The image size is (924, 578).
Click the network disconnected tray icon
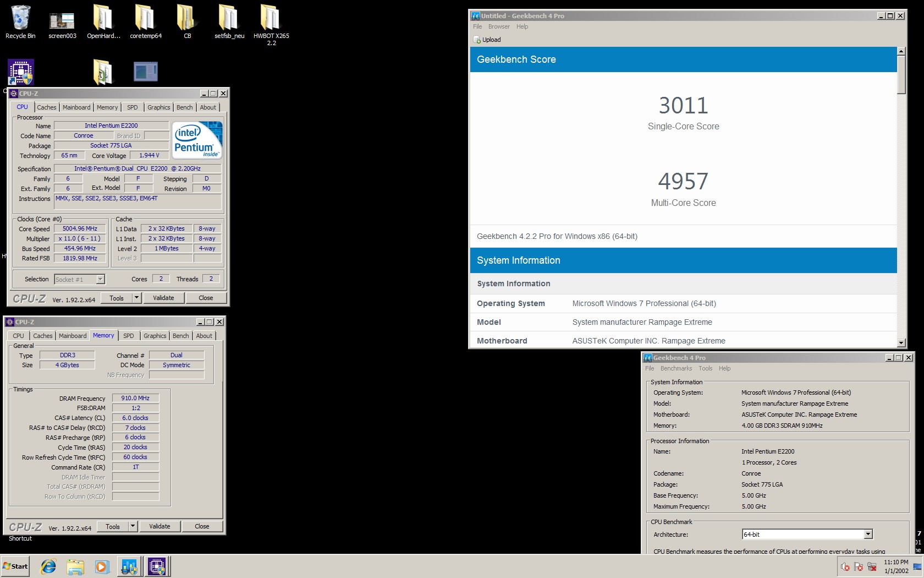tap(872, 566)
